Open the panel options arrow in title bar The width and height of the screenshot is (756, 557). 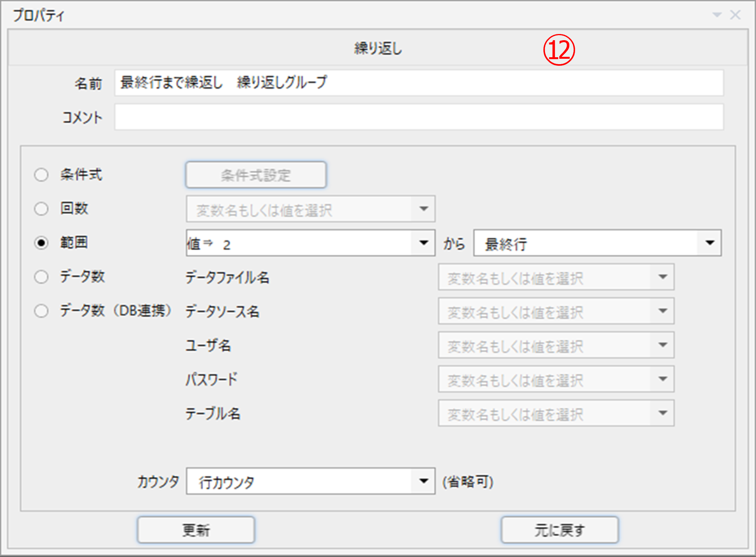(x=717, y=15)
